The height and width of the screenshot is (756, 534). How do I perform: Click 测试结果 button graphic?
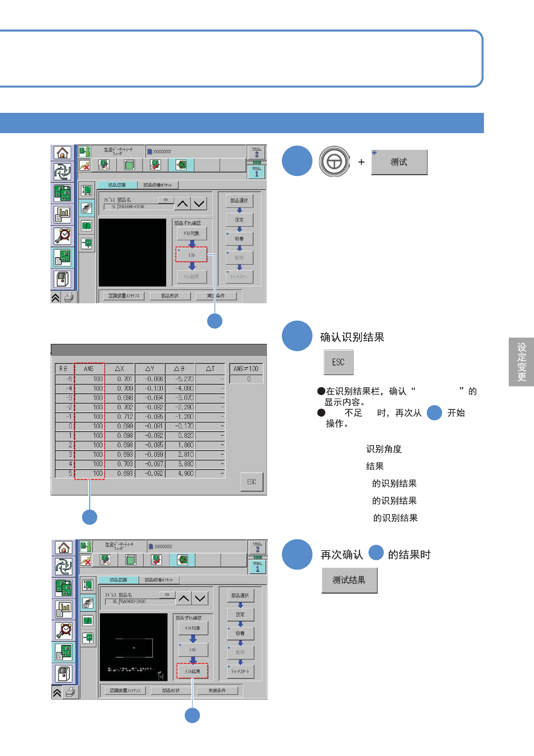tap(349, 580)
